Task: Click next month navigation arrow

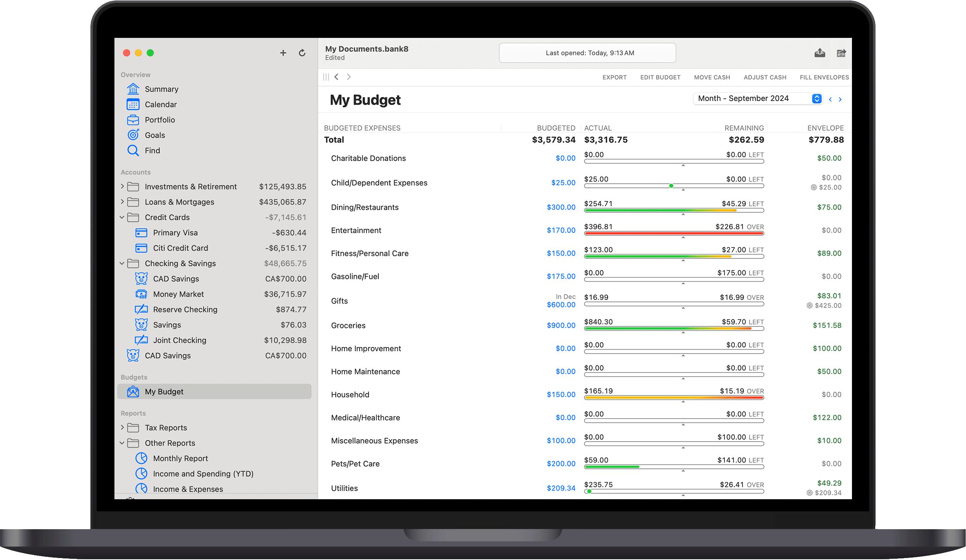Action: [840, 99]
